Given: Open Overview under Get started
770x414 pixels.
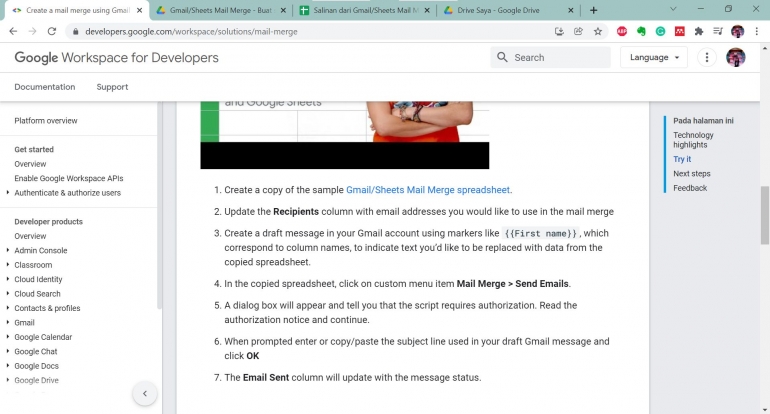Looking at the screenshot, I should (x=30, y=164).
